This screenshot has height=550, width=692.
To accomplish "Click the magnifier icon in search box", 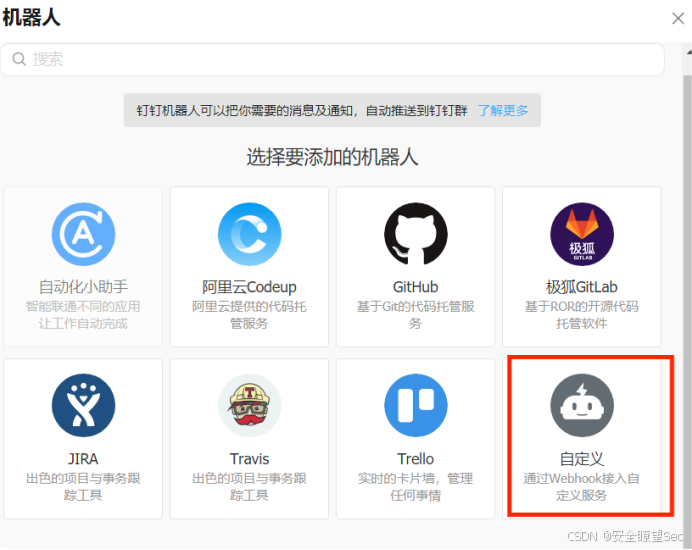I will point(19,59).
